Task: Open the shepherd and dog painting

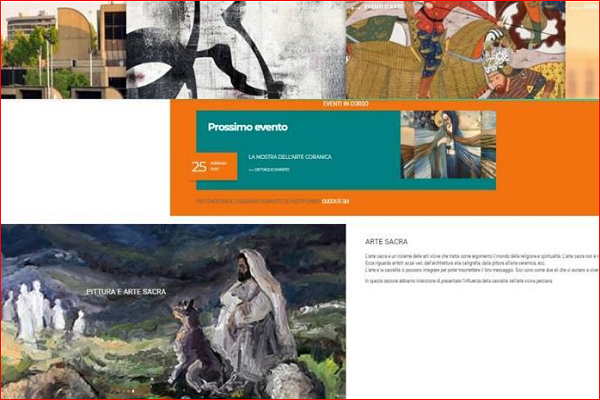Action: click(x=173, y=312)
